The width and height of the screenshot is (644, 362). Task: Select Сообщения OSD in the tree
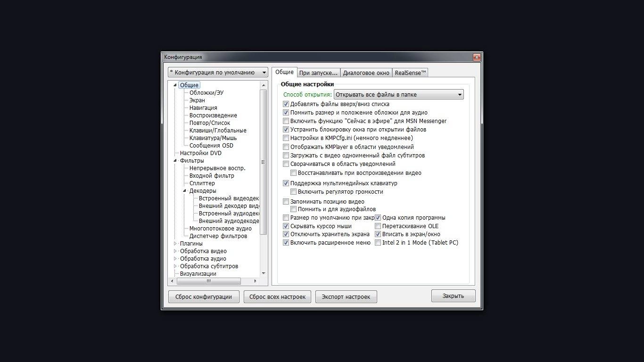211,146
